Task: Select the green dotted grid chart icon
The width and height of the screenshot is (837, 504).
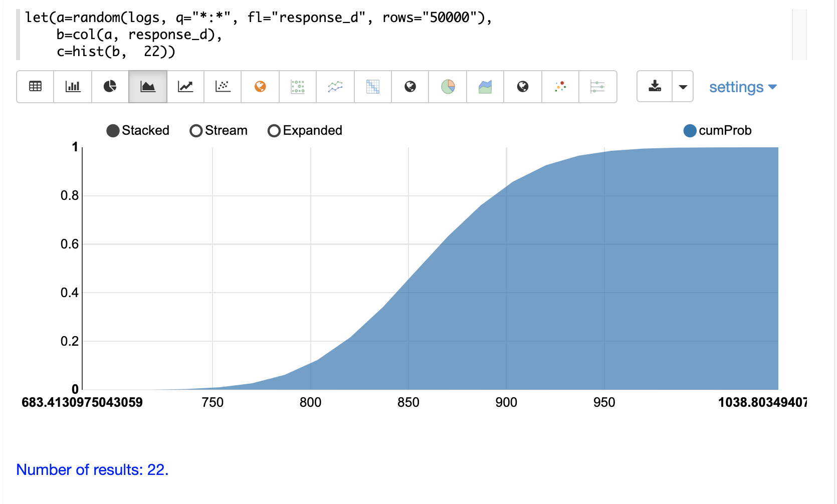Action: (298, 87)
